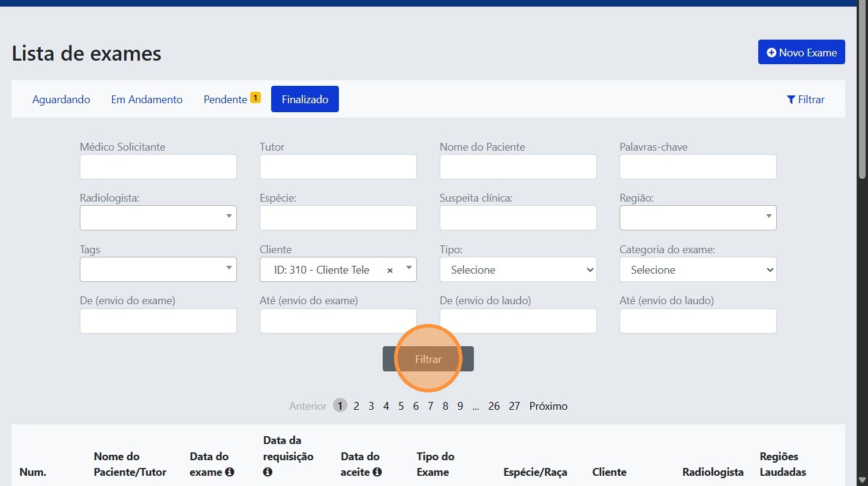868x486 pixels.
Task: Expand the Radiologista dropdown
Action: click(x=158, y=218)
